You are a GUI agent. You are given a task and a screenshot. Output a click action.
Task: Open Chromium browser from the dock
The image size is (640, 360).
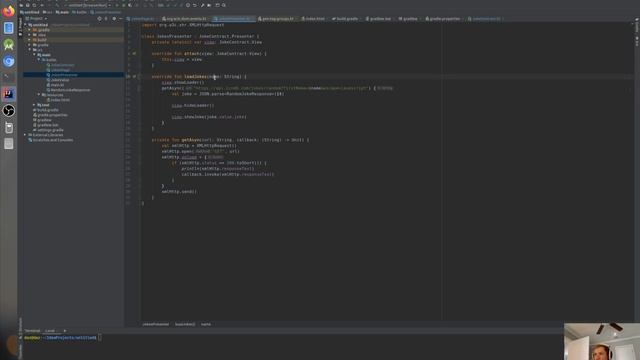[x=8, y=61]
